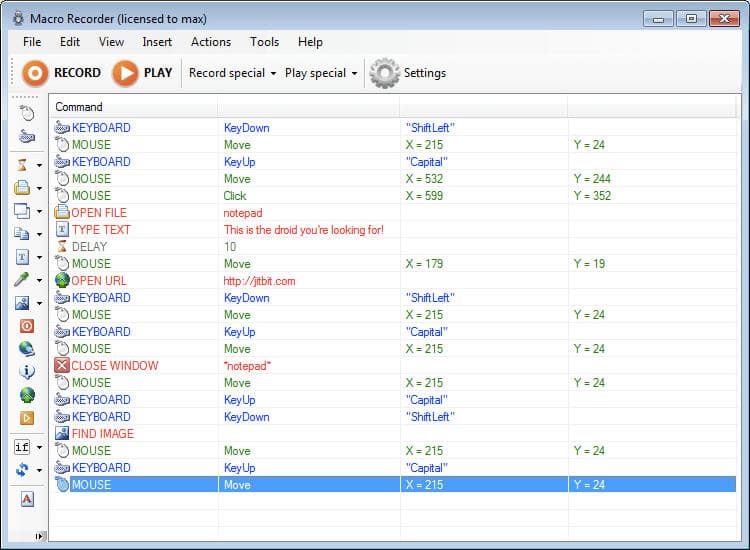Screen dimensions: 750x550
Task: Click the hourglass delay icon in sidebar
Action: point(22,164)
